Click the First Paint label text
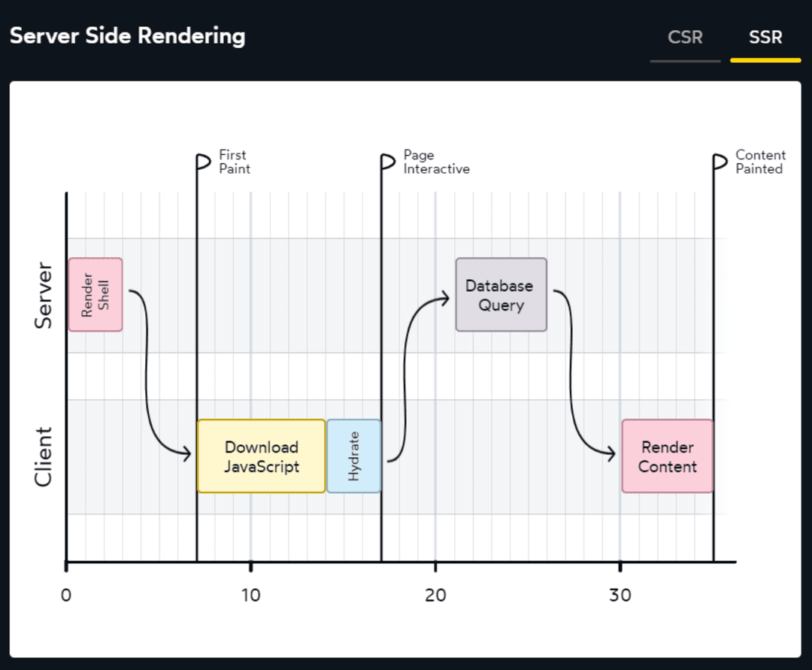This screenshot has width=812, height=670. click(x=234, y=162)
